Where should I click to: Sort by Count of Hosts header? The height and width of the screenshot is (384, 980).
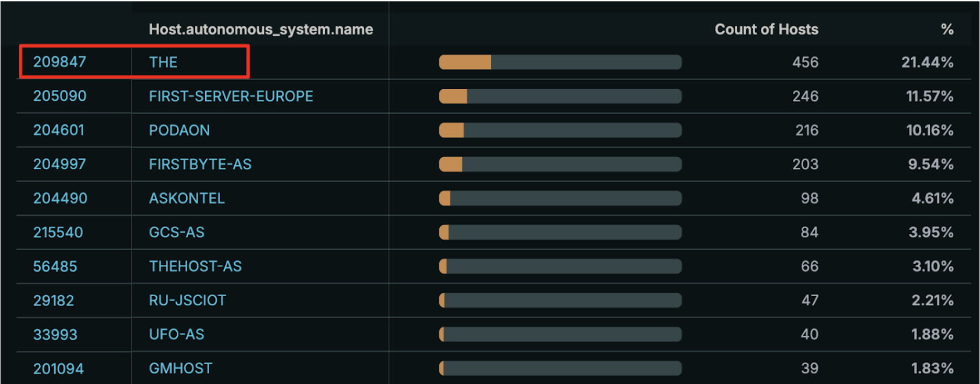tap(766, 29)
